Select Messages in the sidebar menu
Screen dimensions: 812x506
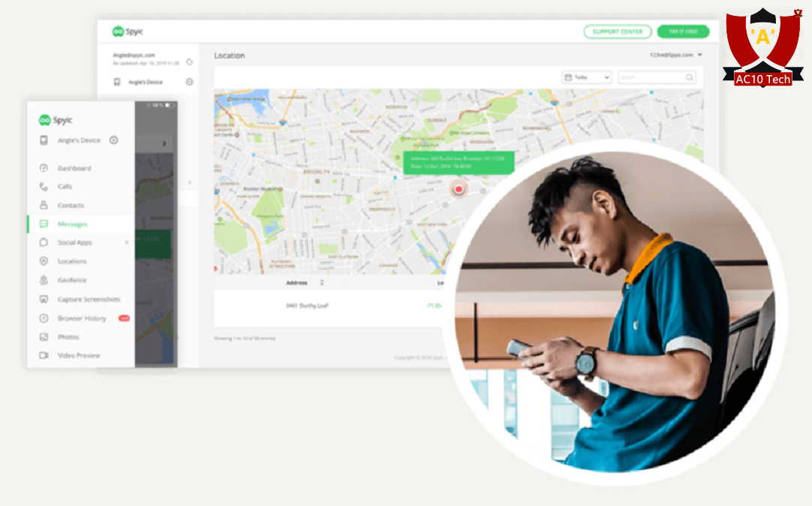click(x=73, y=224)
